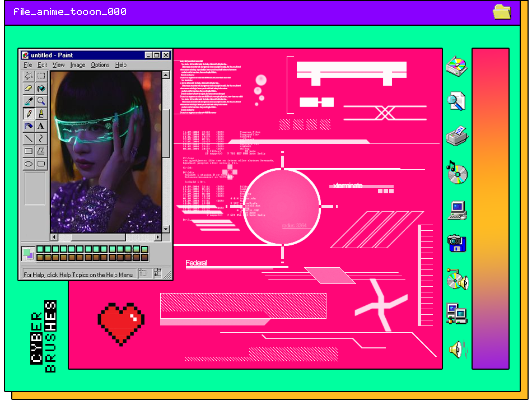Viewport: 532px width, 405px height.
Task: Select the Text tool (letter A)
Action: [41, 126]
